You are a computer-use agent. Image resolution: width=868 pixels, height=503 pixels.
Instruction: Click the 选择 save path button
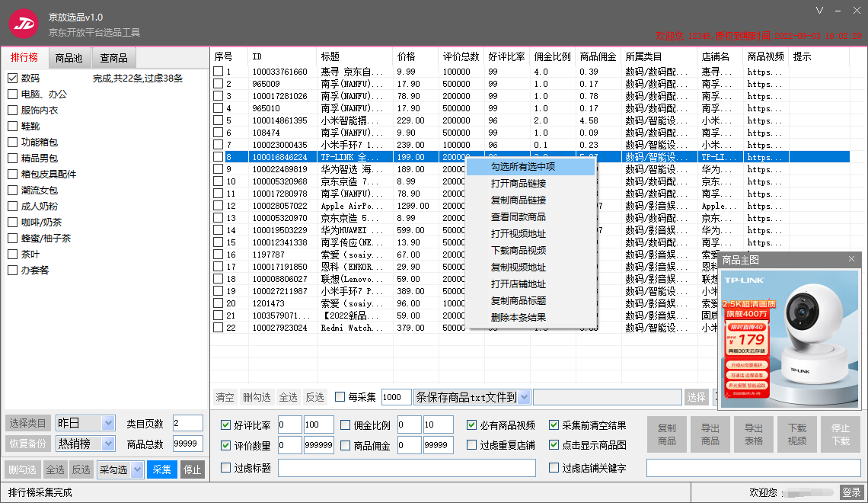point(696,397)
